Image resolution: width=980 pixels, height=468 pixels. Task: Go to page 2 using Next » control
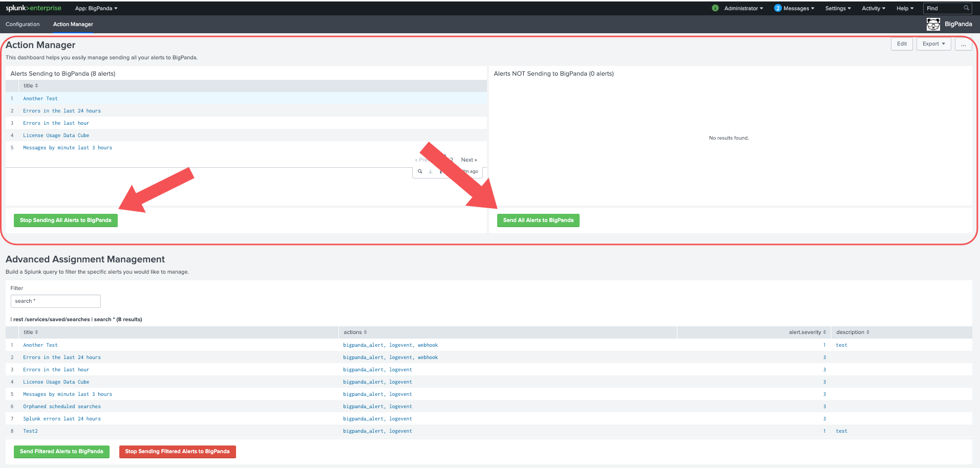(x=468, y=160)
